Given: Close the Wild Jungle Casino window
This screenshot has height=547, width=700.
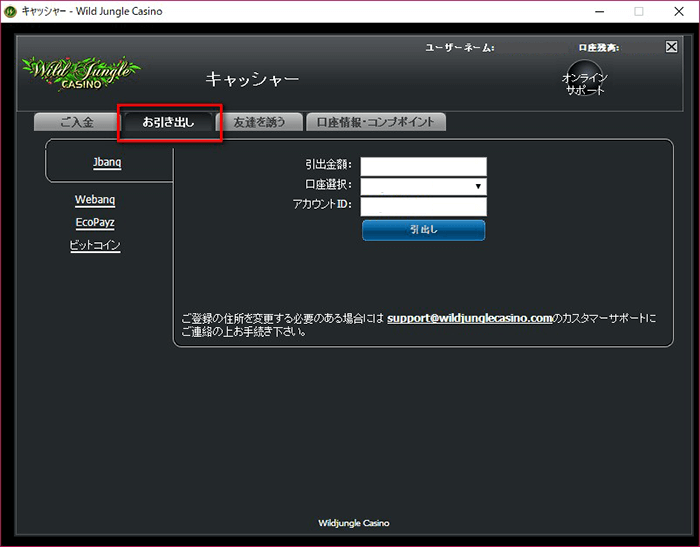Looking at the screenshot, I should pos(679,12).
